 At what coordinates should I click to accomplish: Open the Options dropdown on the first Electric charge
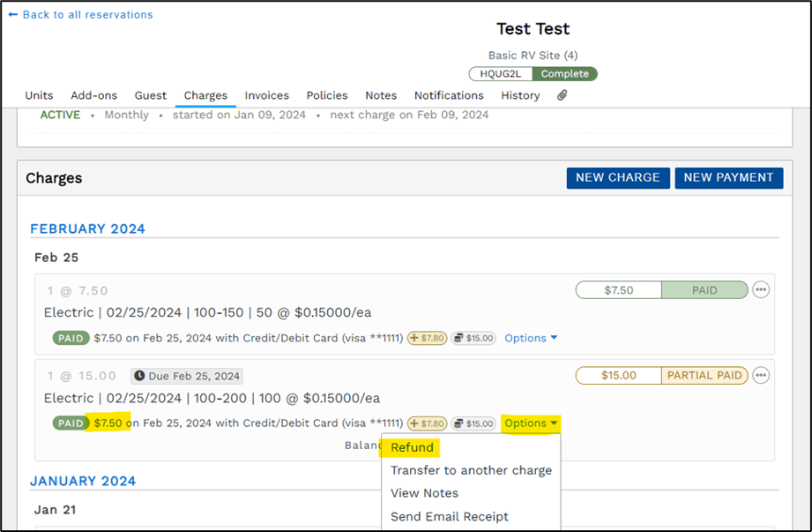[530, 338]
